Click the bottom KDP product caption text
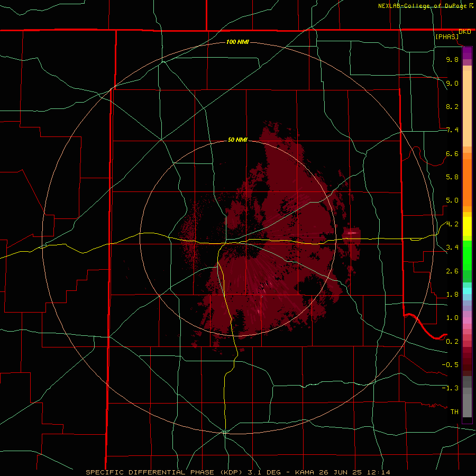 [238, 472]
